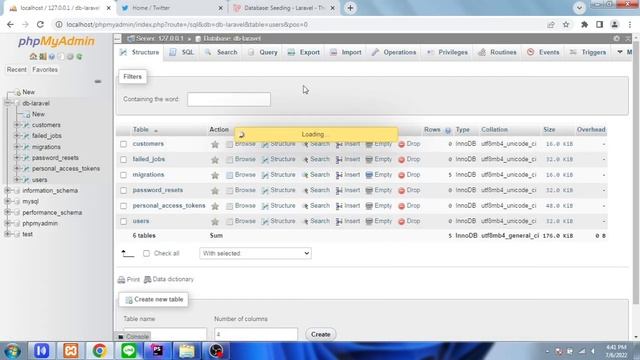Image resolution: width=640 pixels, height=360 pixels.
Task: Expand the performance_schema database node
Action: pyautogui.click(x=7, y=212)
